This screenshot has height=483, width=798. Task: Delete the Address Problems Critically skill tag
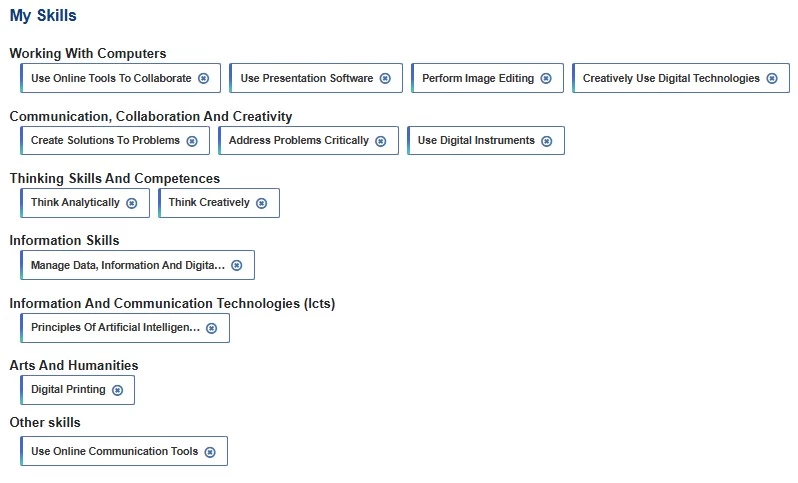point(381,141)
